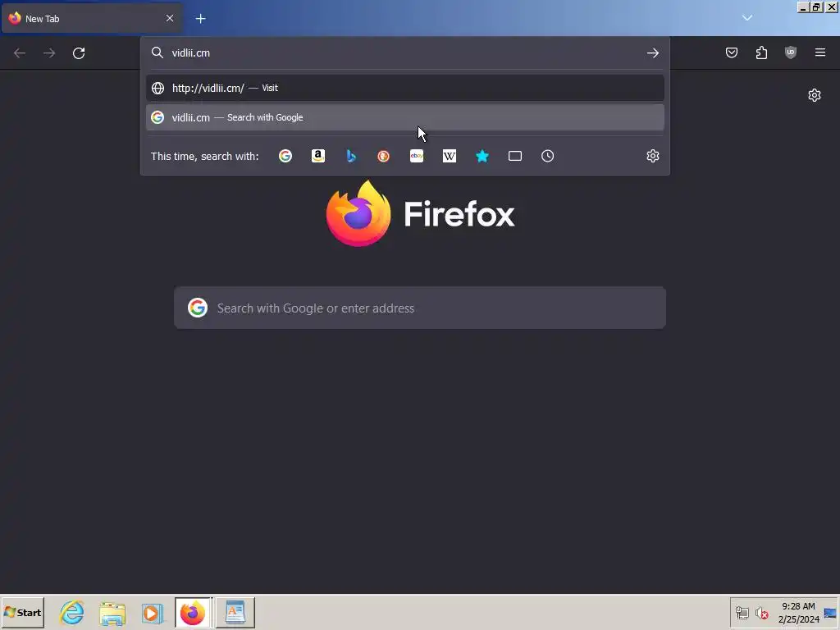This screenshot has height=630, width=840.
Task: Open the uBlock Origin shield icon
Action: point(791,52)
